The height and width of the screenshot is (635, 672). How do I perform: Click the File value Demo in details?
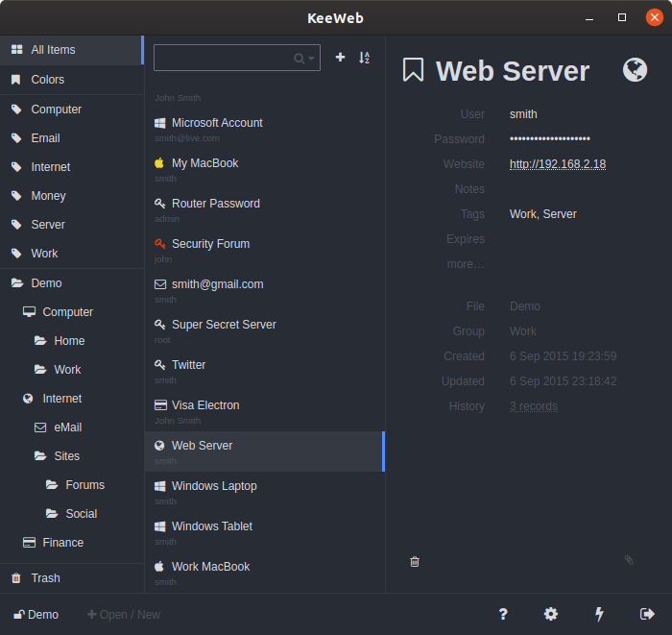pyautogui.click(x=524, y=306)
